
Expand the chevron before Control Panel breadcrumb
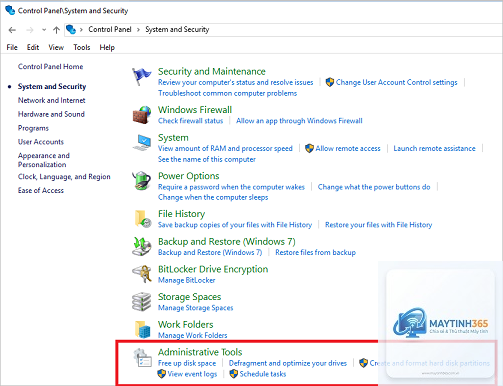[81, 30]
